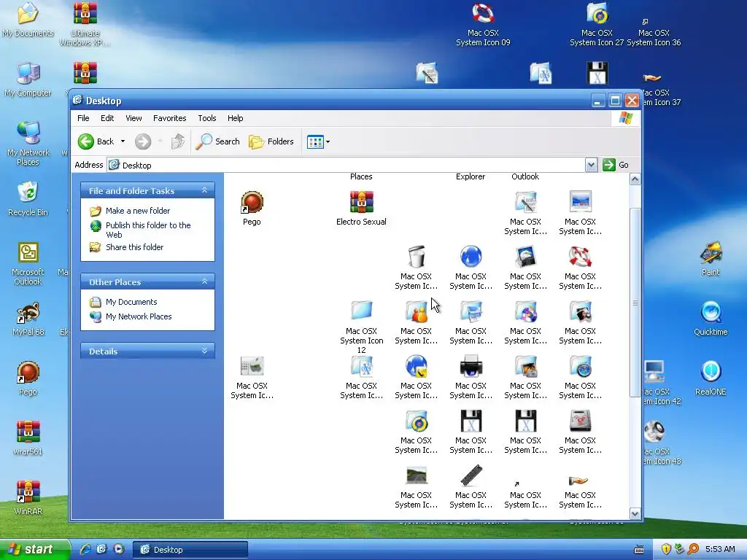Open the Edit menu
Viewport: 747px width, 560px height.
[x=107, y=118]
